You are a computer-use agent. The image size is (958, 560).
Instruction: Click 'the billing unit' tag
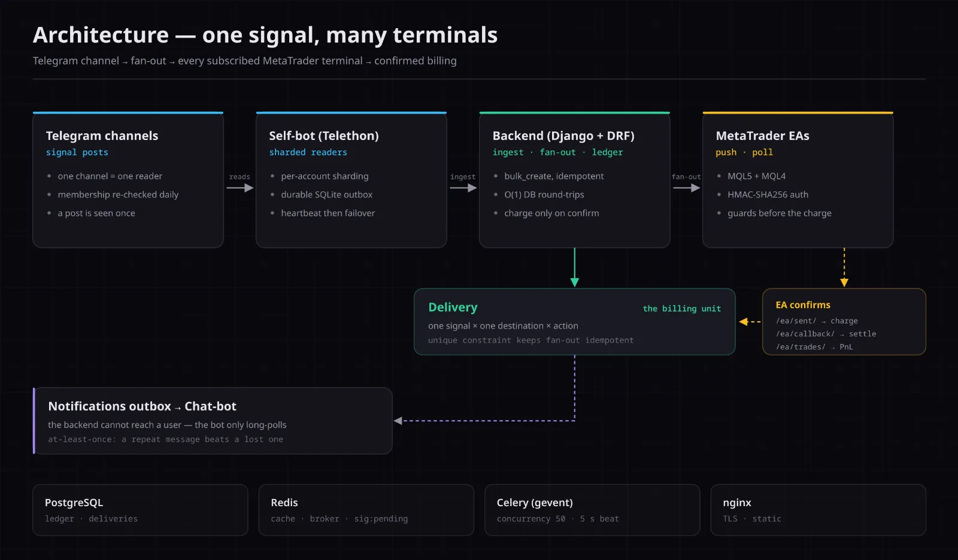pos(681,309)
